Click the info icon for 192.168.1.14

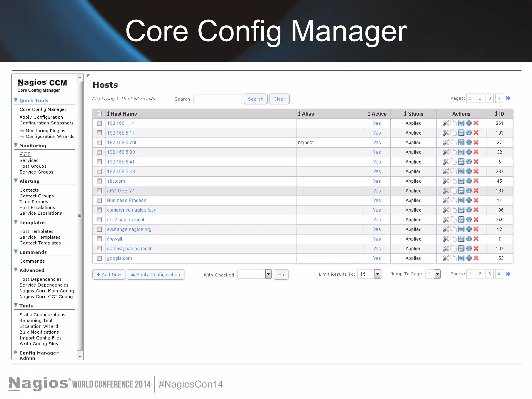pos(469,123)
